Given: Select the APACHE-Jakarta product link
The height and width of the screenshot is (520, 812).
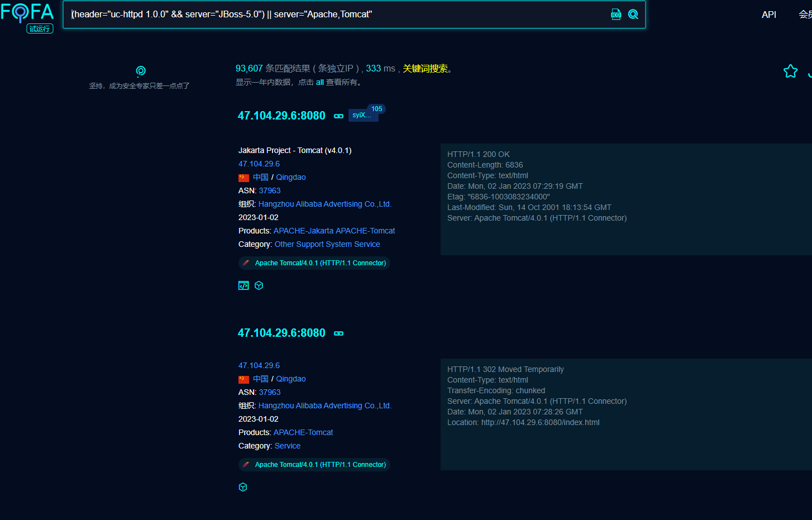Looking at the screenshot, I should [x=303, y=231].
